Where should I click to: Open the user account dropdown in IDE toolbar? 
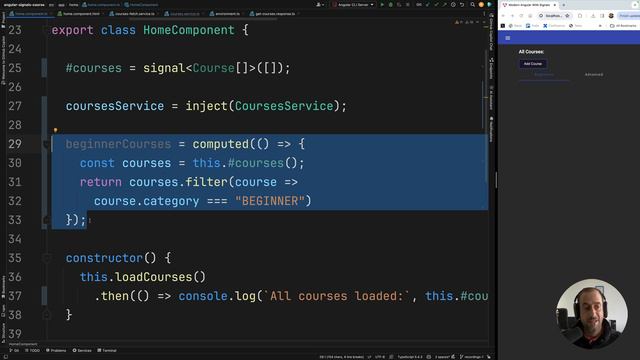[320, 4]
